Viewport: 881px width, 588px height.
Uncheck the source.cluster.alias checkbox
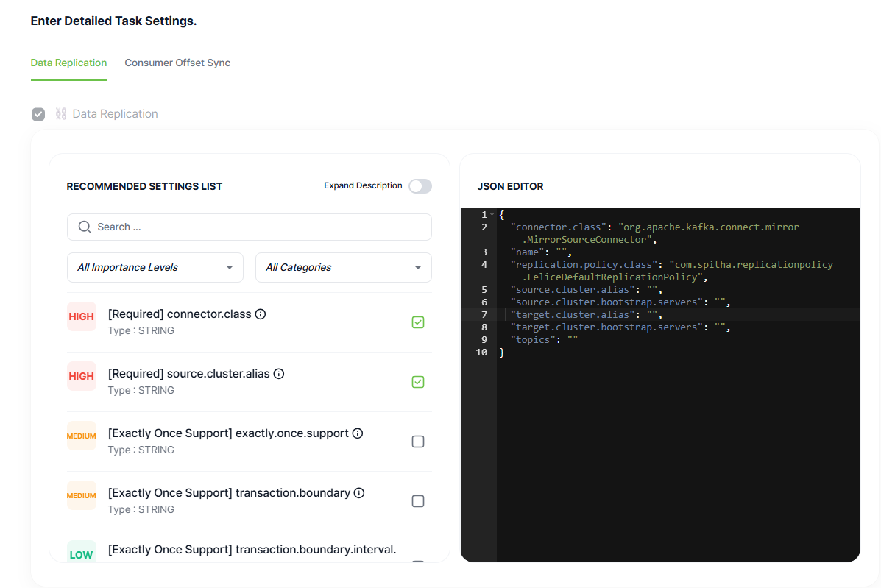[418, 382]
